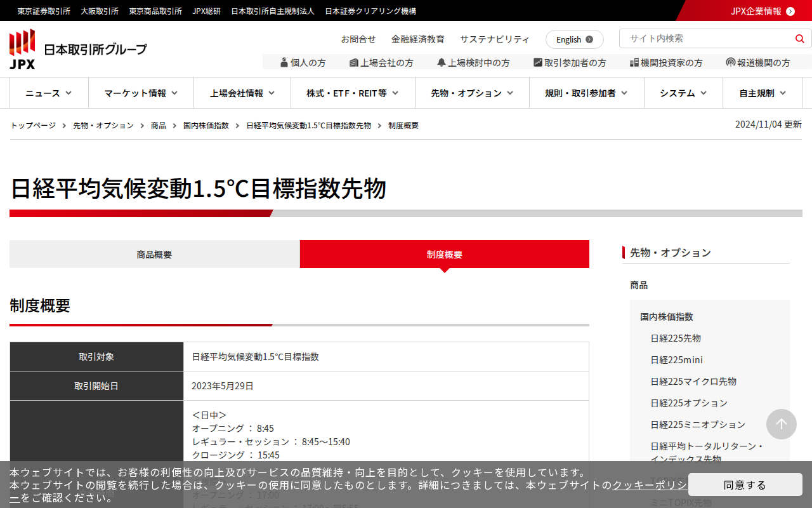Open 日本取引所自主規制法人 link

pos(273,11)
